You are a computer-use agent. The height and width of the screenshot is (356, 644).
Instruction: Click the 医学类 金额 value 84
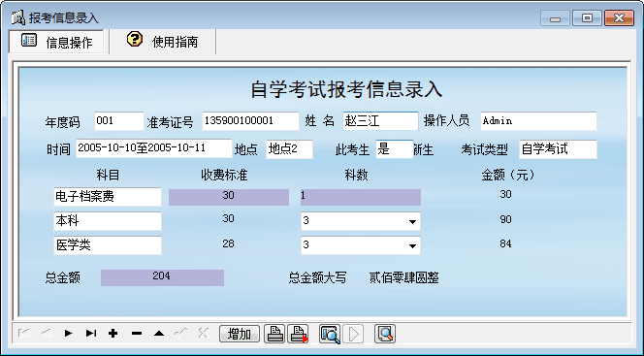pos(505,243)
